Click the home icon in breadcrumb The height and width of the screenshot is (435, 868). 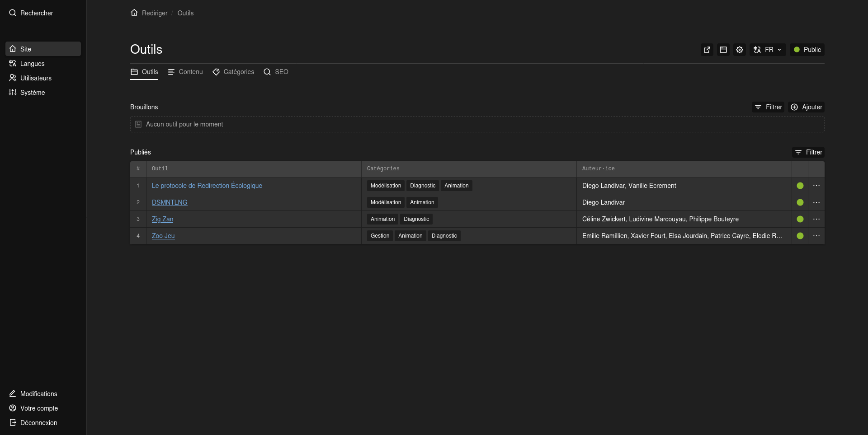click(x=134, y=13)
